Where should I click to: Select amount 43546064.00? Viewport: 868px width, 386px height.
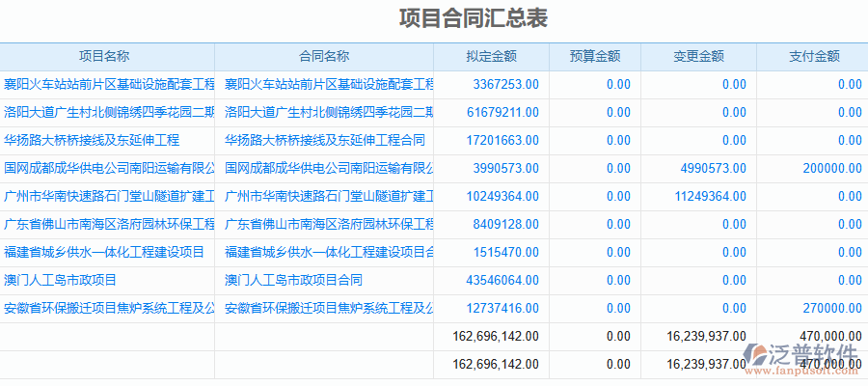502,280
